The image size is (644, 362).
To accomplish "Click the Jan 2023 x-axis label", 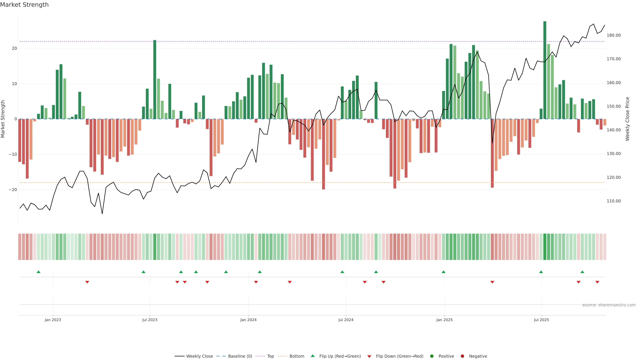I will pos(53,320).
